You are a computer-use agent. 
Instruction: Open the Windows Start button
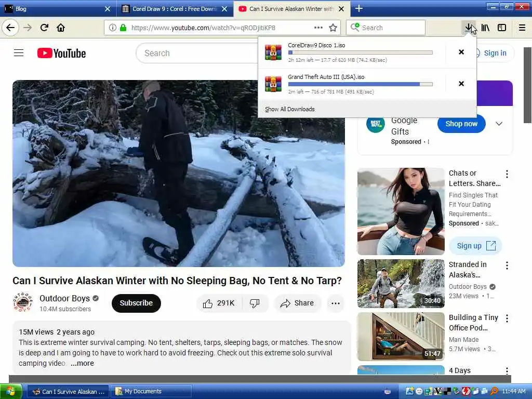click(x=11, y=391)
